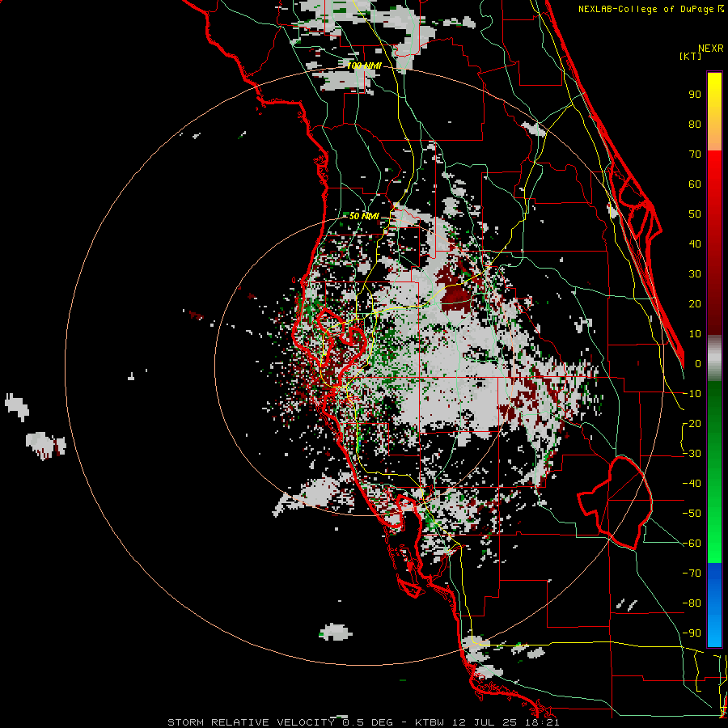Click the positive 80 knot scale label
The width and height of the screenshot is (728, 728).
click(695, 125)
